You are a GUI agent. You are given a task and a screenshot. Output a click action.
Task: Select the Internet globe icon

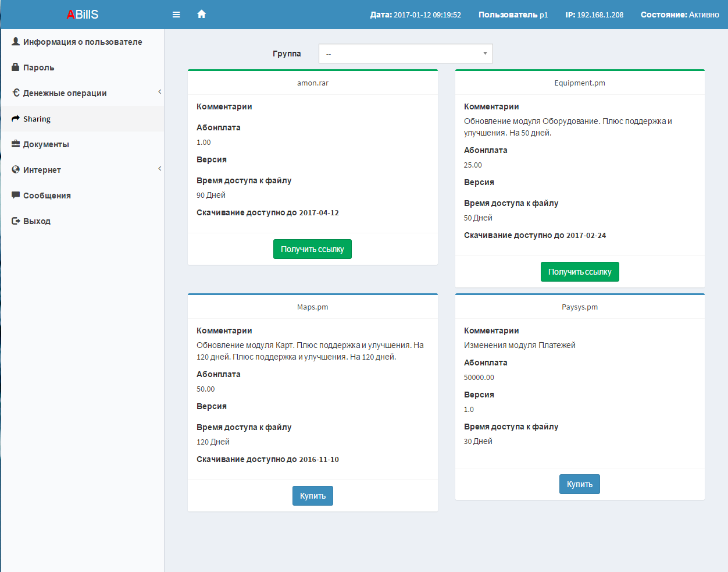point(16,169)
